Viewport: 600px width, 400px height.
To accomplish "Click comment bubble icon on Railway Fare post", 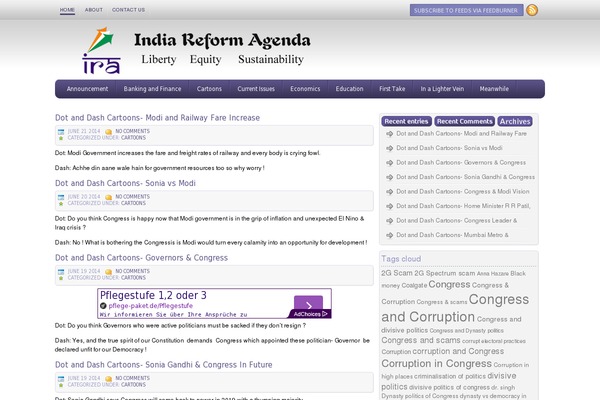I will (x=109, y=132).
